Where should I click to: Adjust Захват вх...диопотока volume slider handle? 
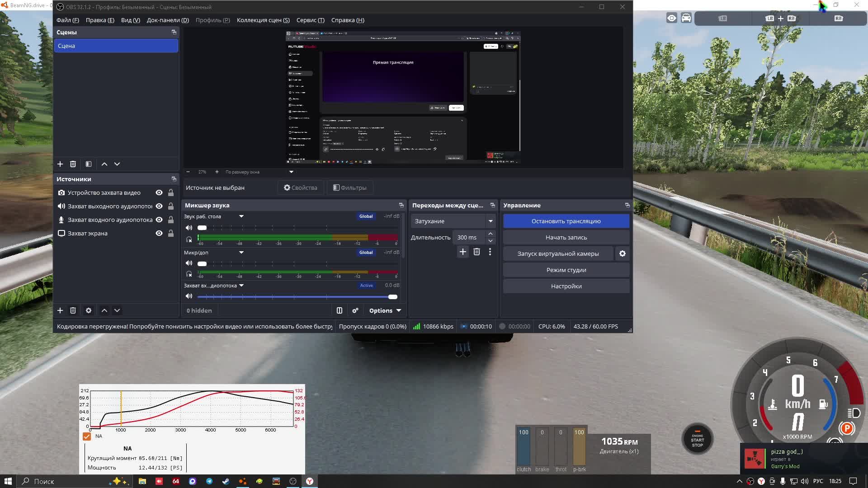coord(392,297)
